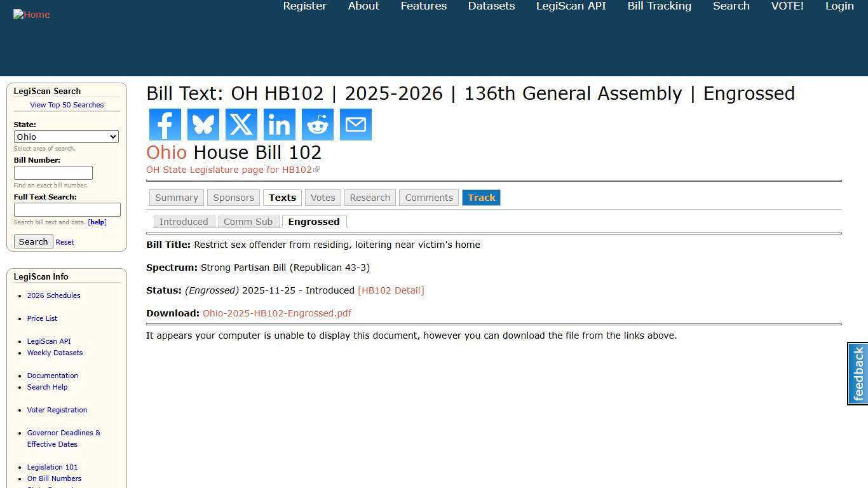The height and width of the screenshot is (488, 868).
Task: Download Ohio-2025-HB102-Engrossed.pdf
Action: (x=277, y=313)
